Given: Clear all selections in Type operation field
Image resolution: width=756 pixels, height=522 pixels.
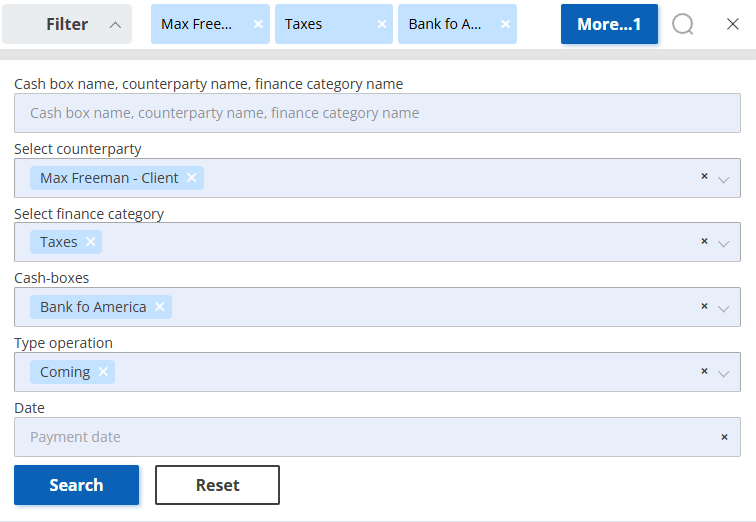Looking at the screenshot, I should coord(704,371).
